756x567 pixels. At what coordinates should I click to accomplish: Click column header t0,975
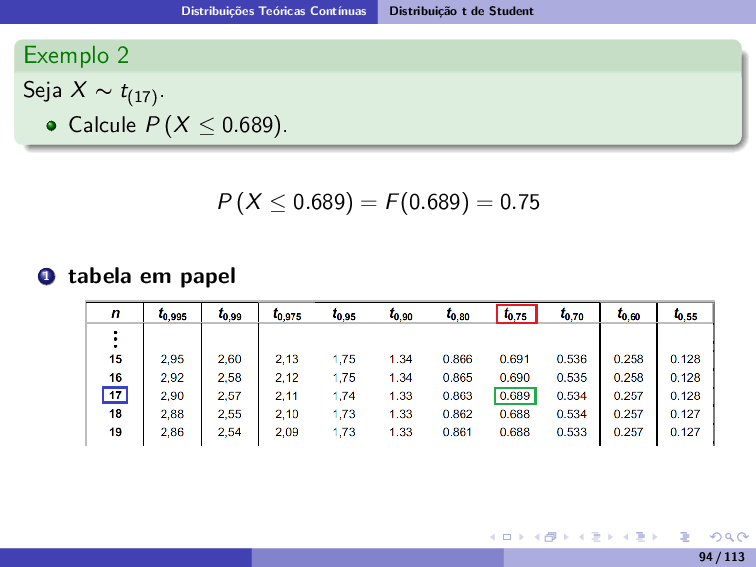tap(287, 314)
